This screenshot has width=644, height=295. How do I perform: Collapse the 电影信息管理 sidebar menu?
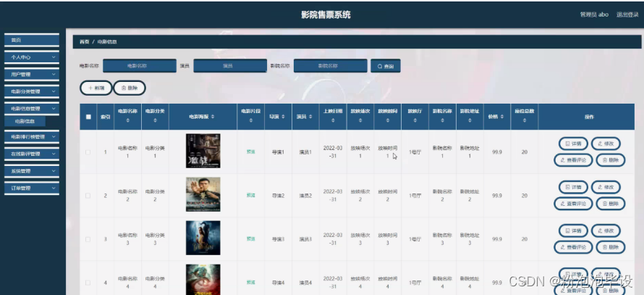click(32, 109)
